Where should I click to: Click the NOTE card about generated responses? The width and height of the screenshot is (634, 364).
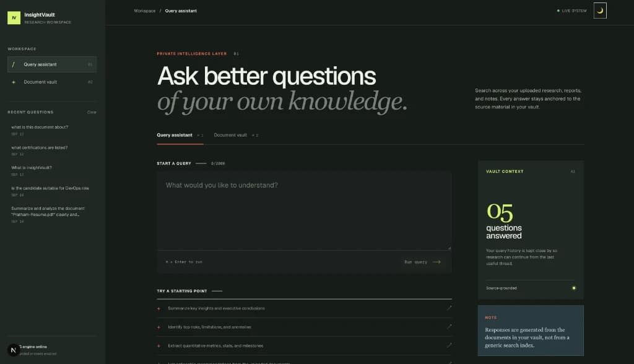click(531, 331)
